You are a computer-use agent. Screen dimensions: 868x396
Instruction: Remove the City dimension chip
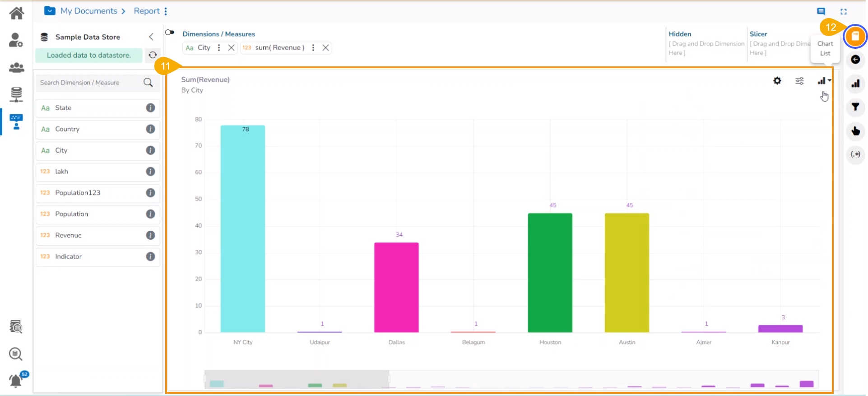[231, 48]
